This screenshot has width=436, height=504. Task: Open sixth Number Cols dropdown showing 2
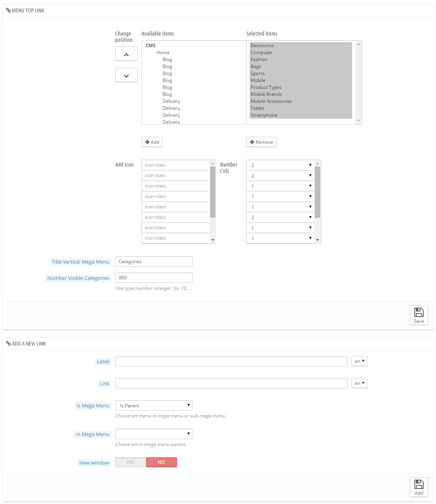[280, 217]
